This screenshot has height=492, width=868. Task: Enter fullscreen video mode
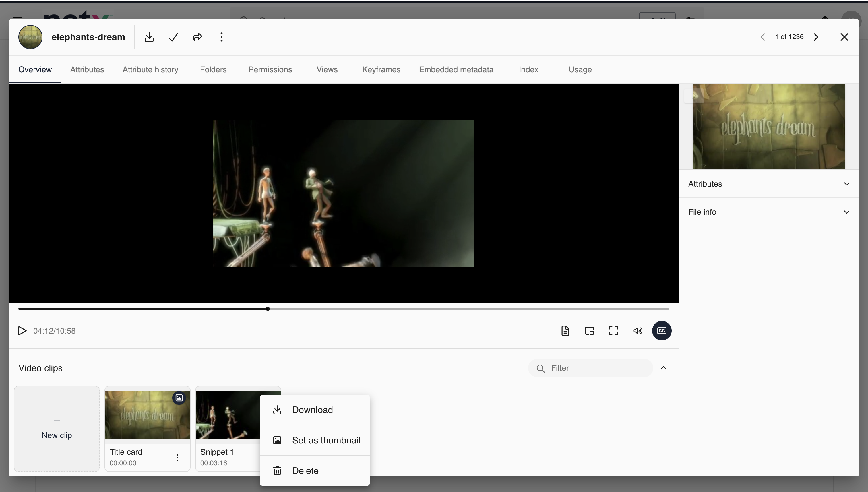614,330
